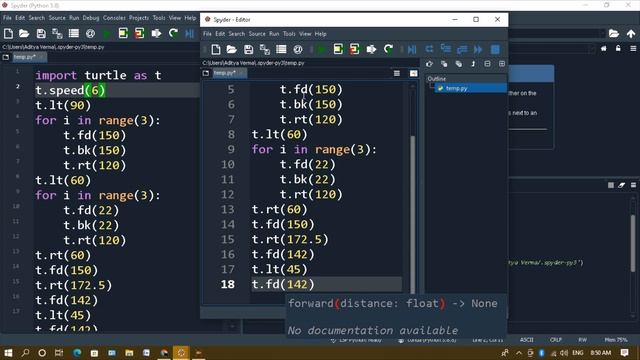Click import turtle as t line in main window
This screenshot has width=640, height=360.
(98, 76)
